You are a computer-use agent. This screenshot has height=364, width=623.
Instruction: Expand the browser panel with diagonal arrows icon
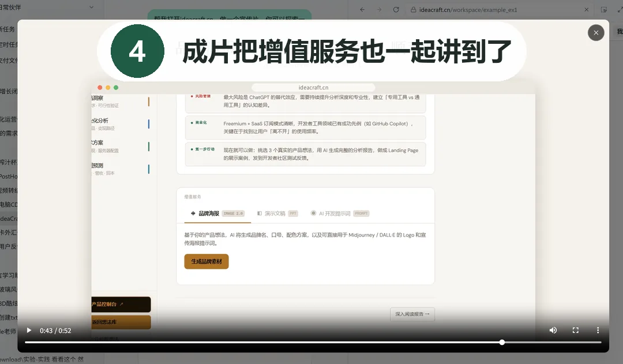point(620,10)
